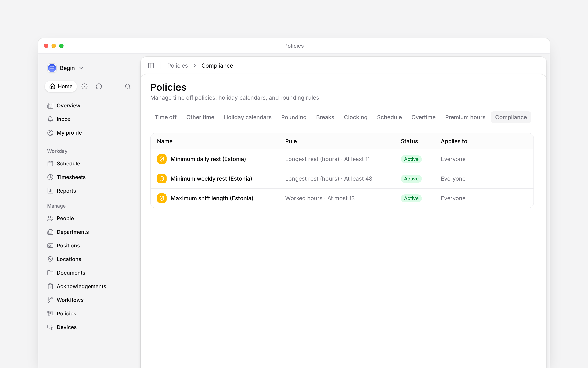Screen dimensions: 588x368
Task: Click the Home button
Action: pos(61,86)
